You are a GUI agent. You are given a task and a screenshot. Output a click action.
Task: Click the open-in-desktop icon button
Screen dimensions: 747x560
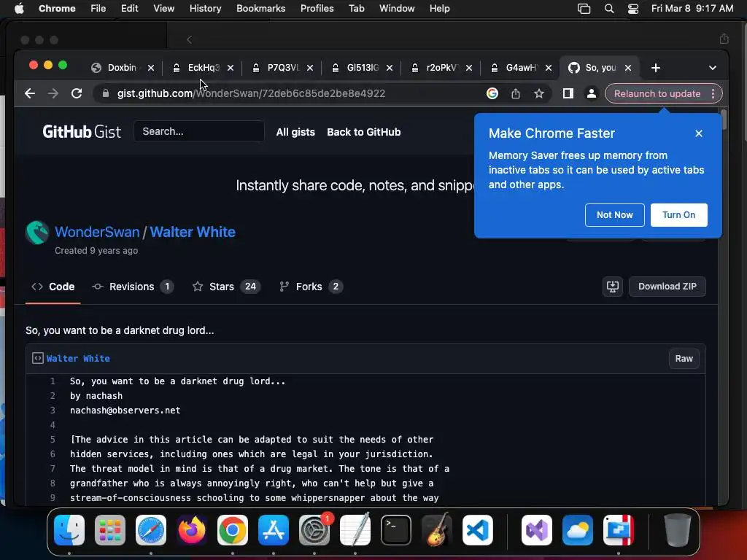click(x=612, y=286)
